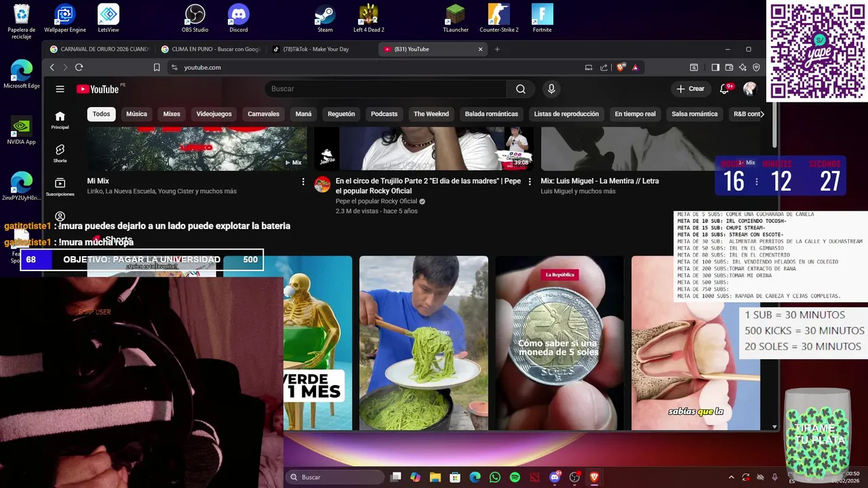This screenshot has height=488, width=868.
Task: Open Microsoft Store in the taskbar
Action: coord(455,477)
